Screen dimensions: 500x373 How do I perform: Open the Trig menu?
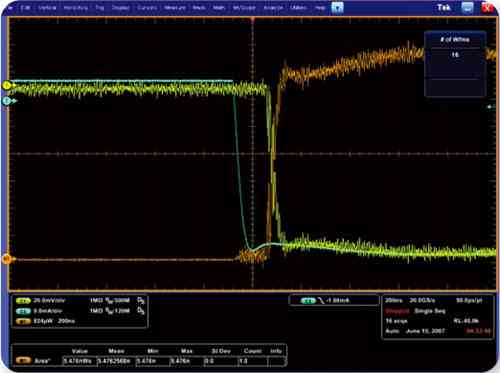100,7
